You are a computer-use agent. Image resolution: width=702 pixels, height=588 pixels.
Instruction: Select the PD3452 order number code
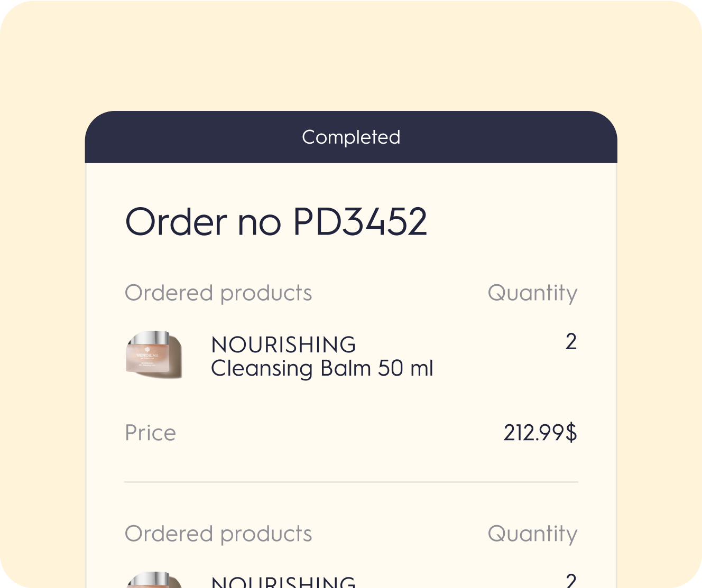(359, 221)
